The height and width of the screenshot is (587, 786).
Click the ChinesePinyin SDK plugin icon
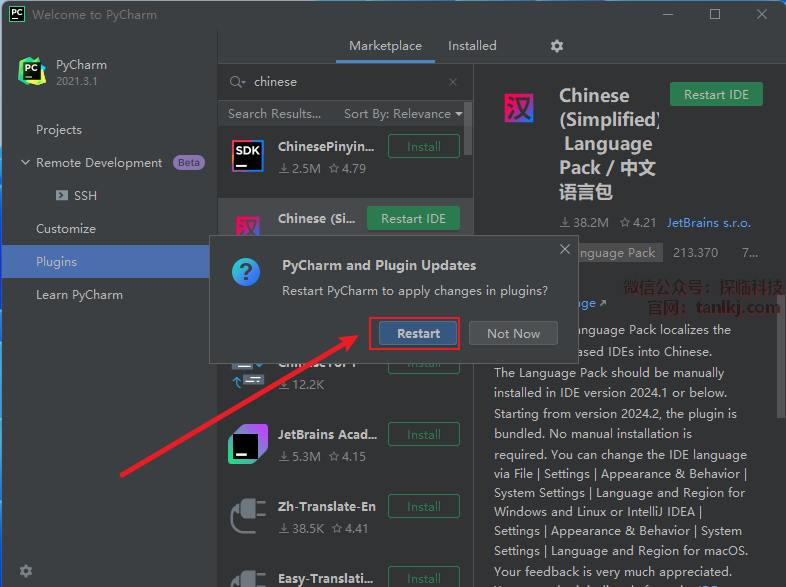248,156
